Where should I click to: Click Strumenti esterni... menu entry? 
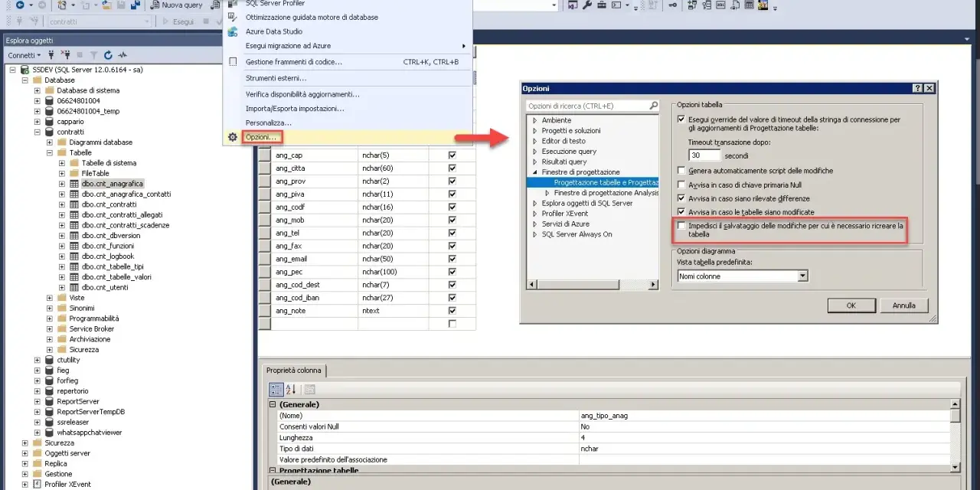[x=276, y=78]
